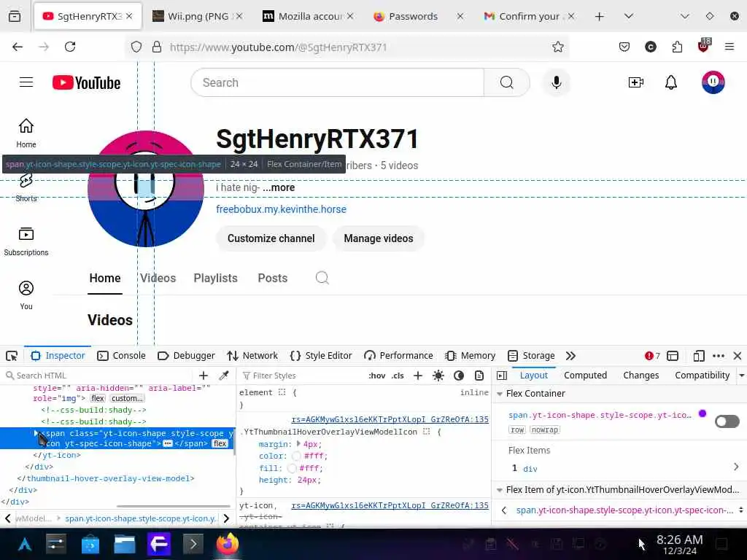747x560 pixels.
Task: Click Customize channel button
Action: tap(271, 238)
